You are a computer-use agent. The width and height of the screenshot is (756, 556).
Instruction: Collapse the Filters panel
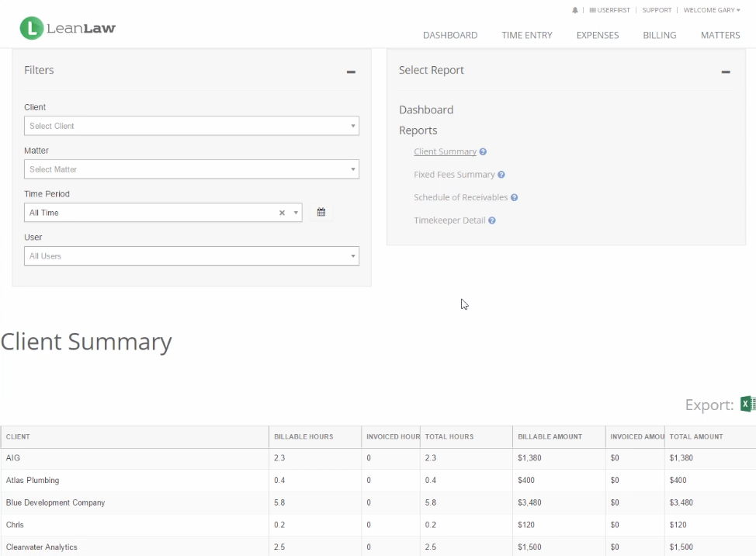point(351,71)
